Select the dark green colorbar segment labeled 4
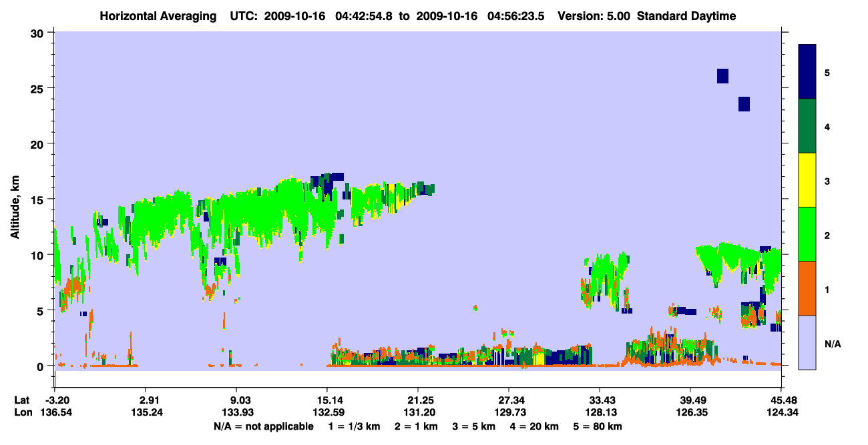 click(x=807, y=126)
